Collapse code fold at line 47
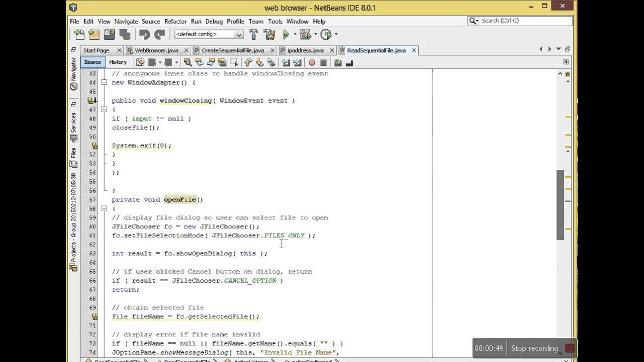Image resolution: width=644 pixels, height=362 pixels. 104,110
